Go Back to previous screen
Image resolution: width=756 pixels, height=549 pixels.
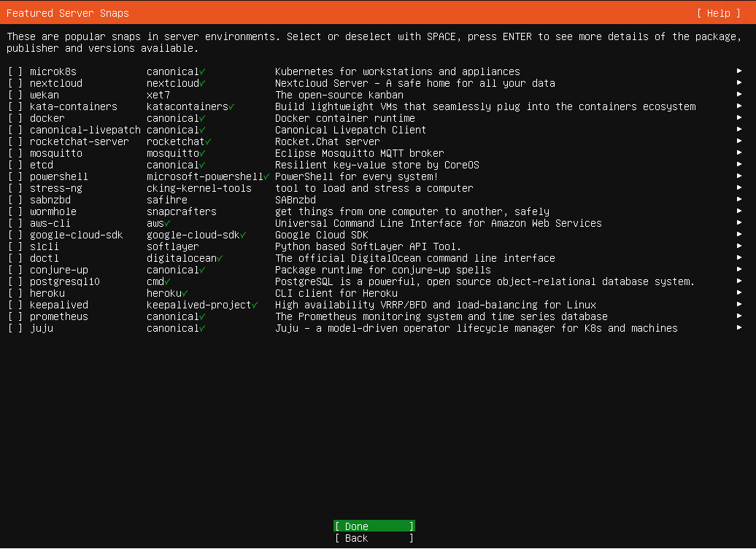pyautogui.click(x=374, y=538)
